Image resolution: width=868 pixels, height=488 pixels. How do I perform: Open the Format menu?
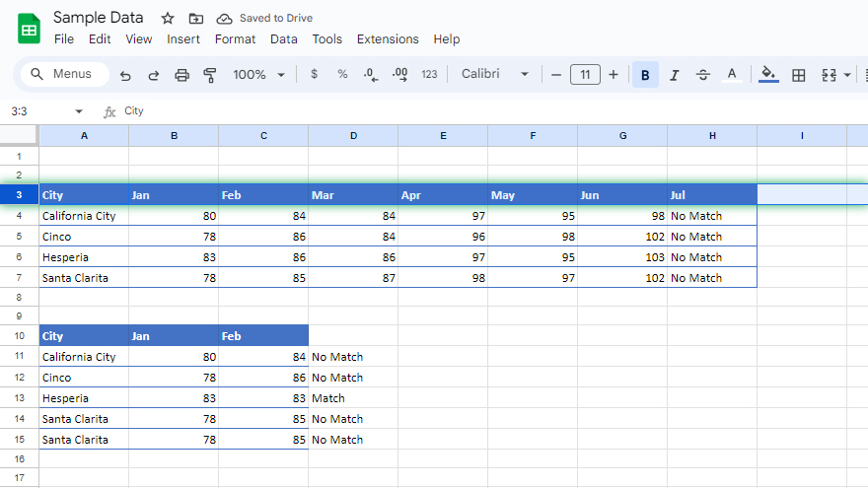coord(236,39)
